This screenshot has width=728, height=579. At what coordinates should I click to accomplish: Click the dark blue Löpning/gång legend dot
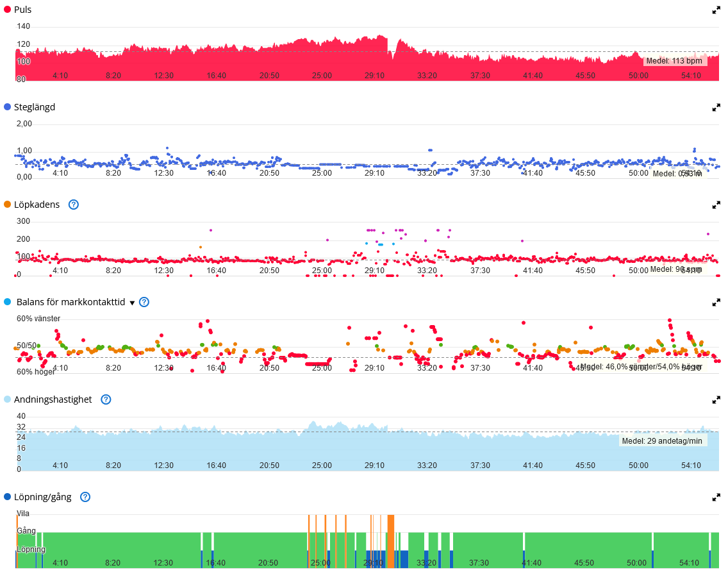(8, 497)
